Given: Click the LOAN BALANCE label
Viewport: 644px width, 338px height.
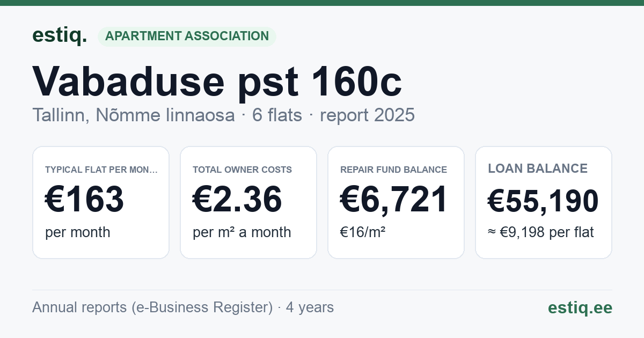Looking at the screenshot, I should point(538,168).
